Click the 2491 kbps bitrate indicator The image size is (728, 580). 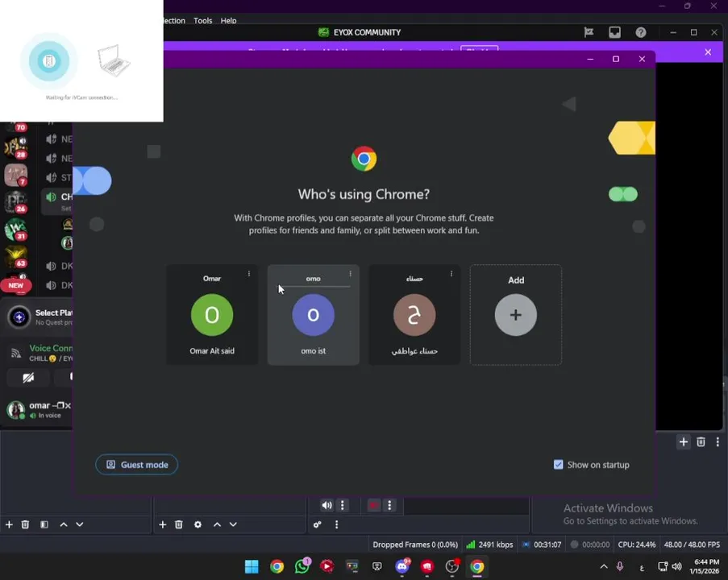tap(489, 545)
